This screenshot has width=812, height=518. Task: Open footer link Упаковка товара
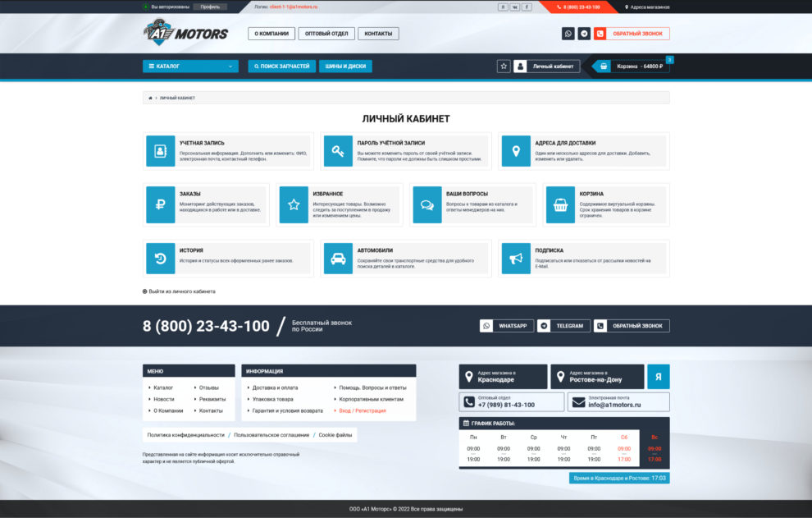pos(272,399)
